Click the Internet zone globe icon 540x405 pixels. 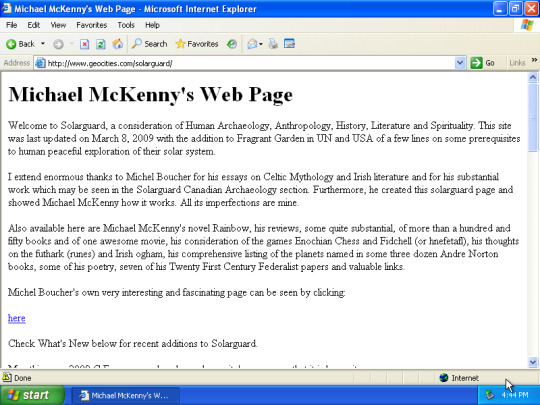[444, 378]
